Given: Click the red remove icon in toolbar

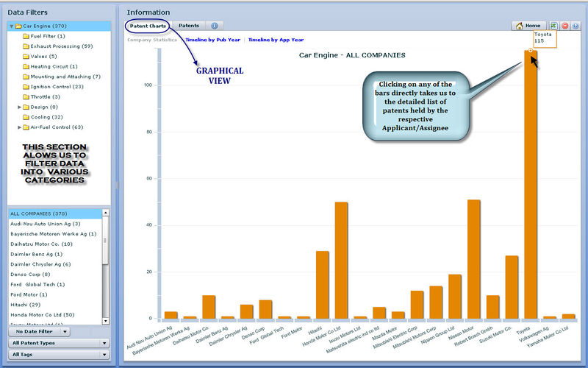Looking at the screenshot, I should [x=565, y=26].
